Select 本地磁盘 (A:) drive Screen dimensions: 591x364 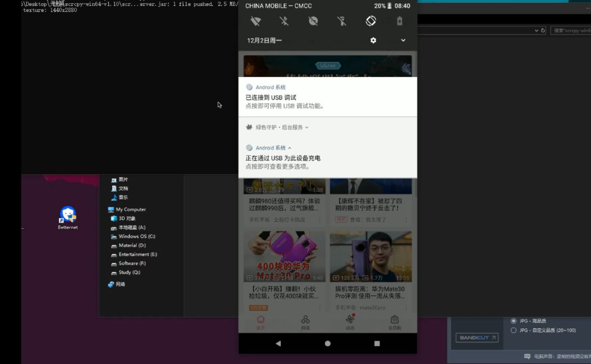(128, 227)
